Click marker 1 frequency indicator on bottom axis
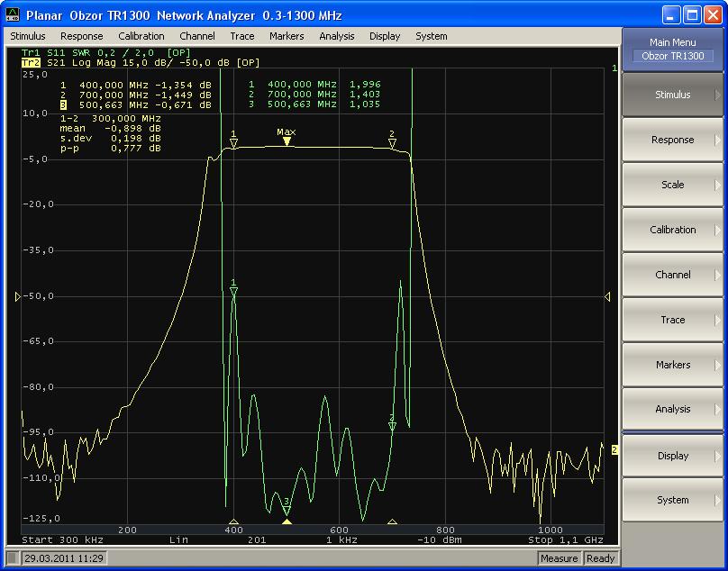This screenshot has width=728, height=571. pos(233,521)
